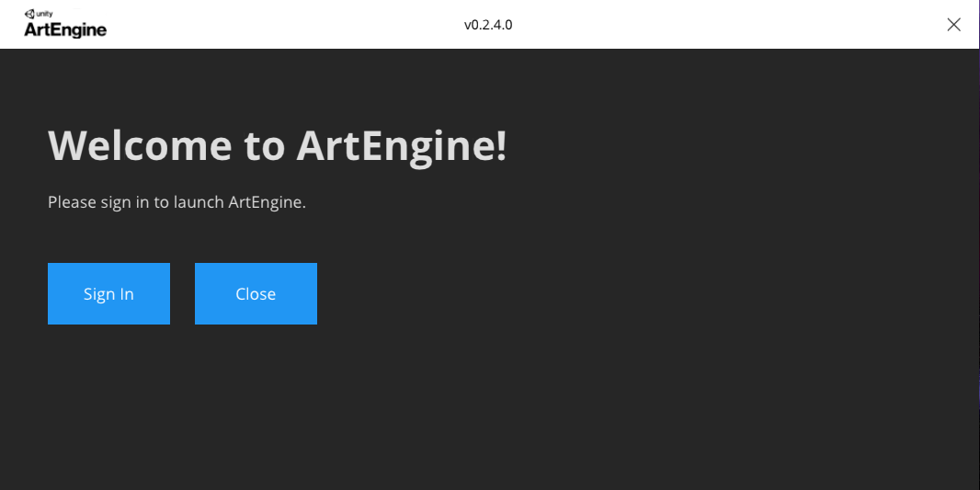This screenshot has height=490, width=980.
Task: Click the Sign In button
Action: (108, 294)
